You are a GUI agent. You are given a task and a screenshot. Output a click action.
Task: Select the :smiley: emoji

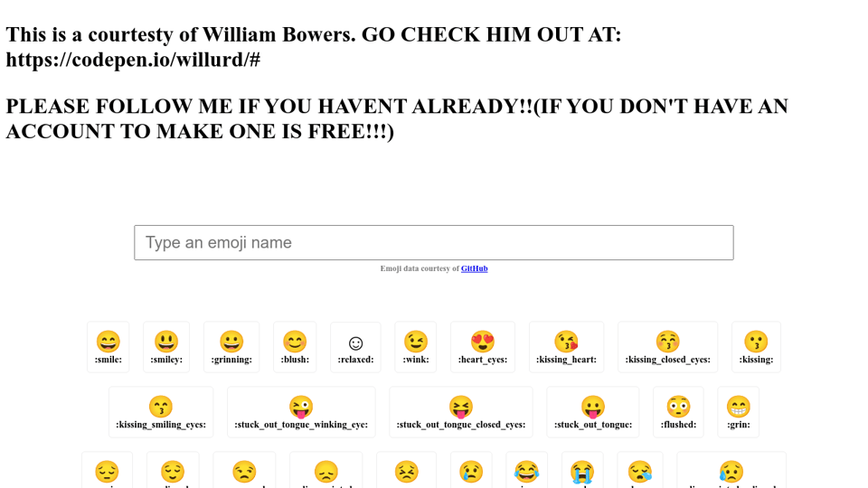click(166, 347)
